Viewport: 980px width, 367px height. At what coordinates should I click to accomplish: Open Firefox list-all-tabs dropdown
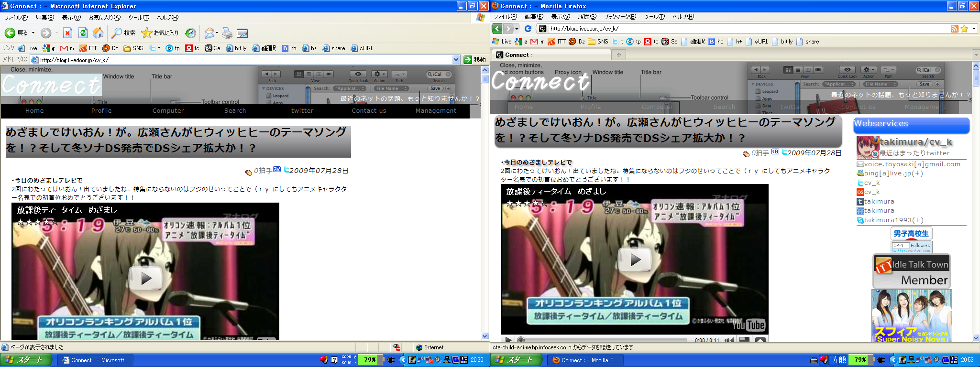[975, 55]
